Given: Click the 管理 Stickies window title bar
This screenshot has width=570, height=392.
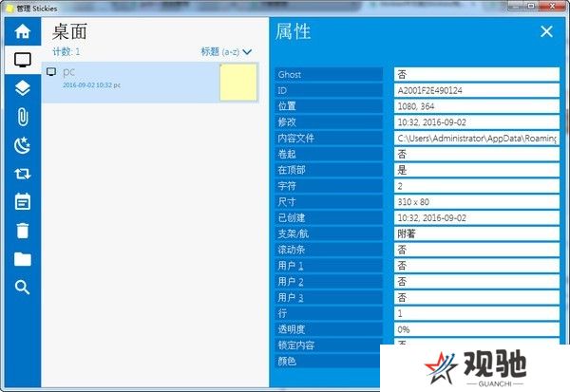Looking at the screenshot, I should pos(255,8).
